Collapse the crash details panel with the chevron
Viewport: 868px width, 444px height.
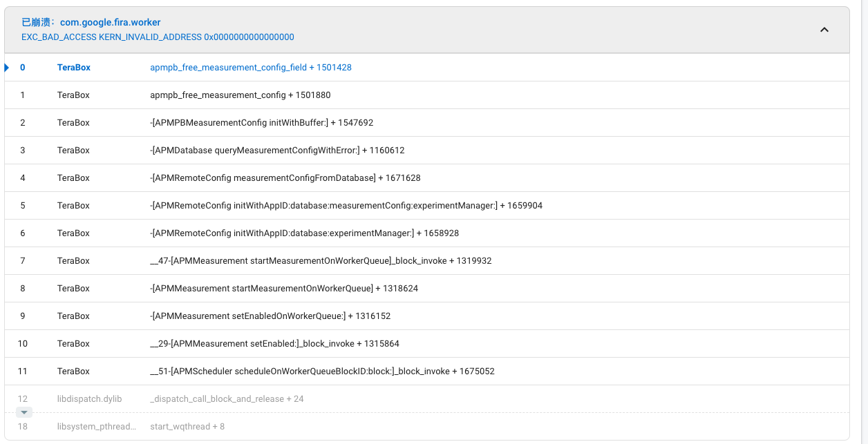tap(824, 30)
